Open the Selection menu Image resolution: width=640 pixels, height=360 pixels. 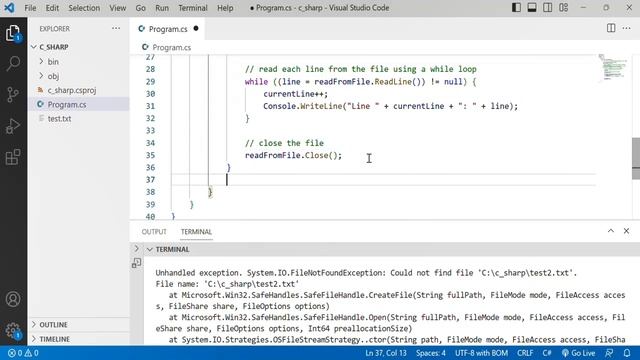(84, 8)
